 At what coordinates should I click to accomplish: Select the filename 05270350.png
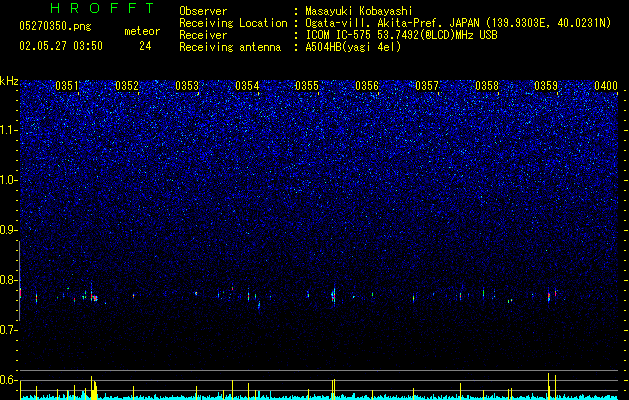55,26
